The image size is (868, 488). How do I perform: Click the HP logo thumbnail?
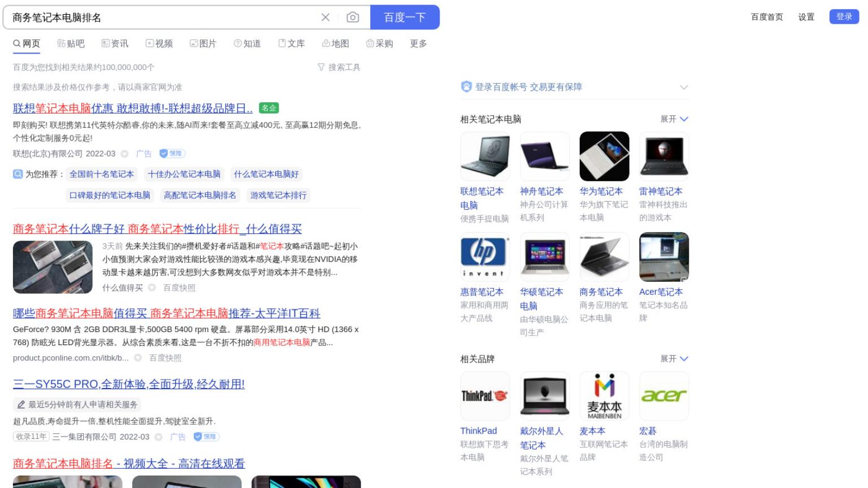[x=485, y=257]
